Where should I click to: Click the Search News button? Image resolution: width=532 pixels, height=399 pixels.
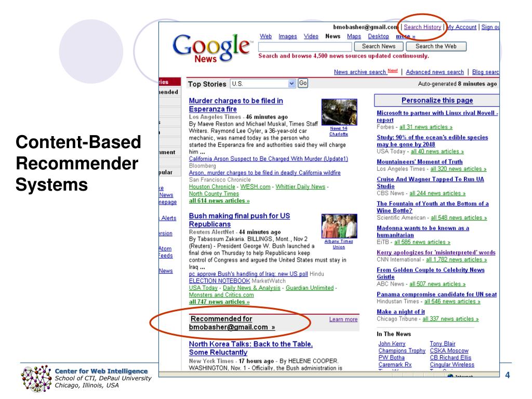click(379, 46)
